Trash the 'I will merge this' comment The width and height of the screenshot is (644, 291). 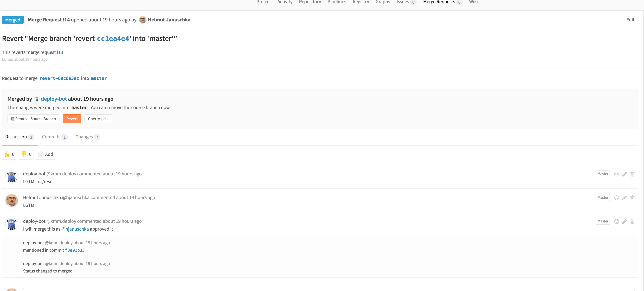(632, 221)
